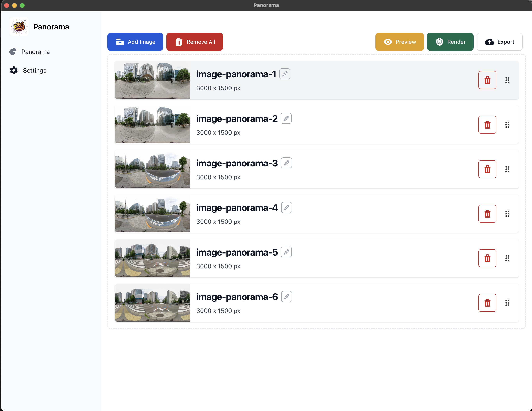Click the image-panorama-5 thumbnail image
Screen dimensions: 532x411
point(152,258)
